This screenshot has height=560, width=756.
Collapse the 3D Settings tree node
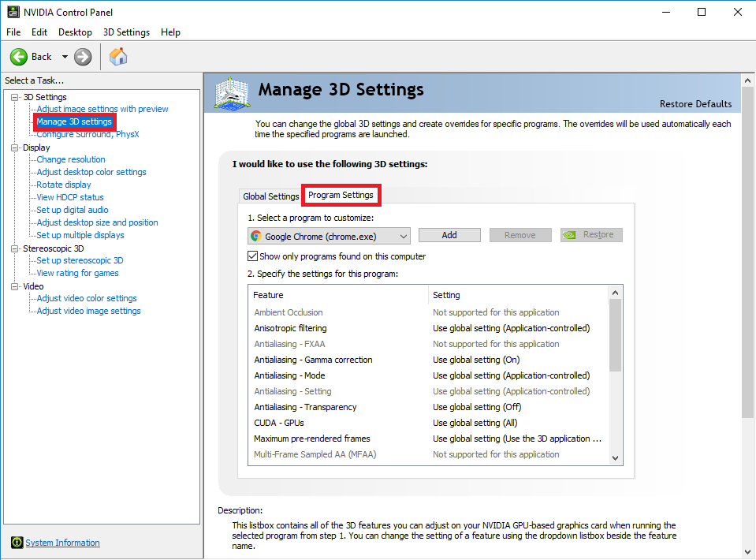(x=15, y=97)
